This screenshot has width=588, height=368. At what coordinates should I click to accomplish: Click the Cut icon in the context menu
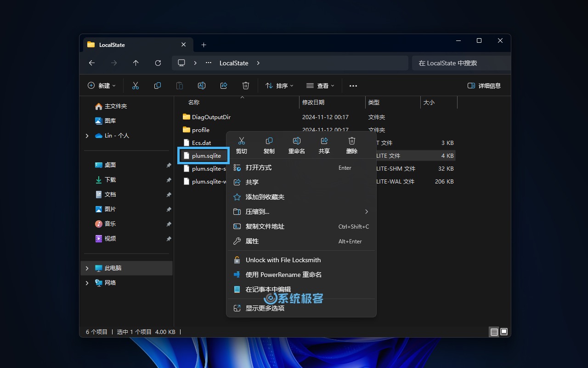pos(242,141)
